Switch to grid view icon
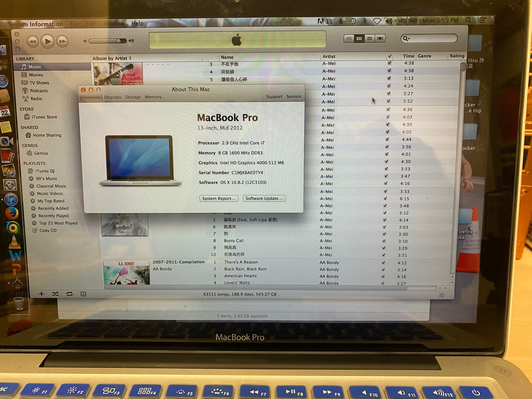This screenshot has width=532, height=399. [369, 39]
